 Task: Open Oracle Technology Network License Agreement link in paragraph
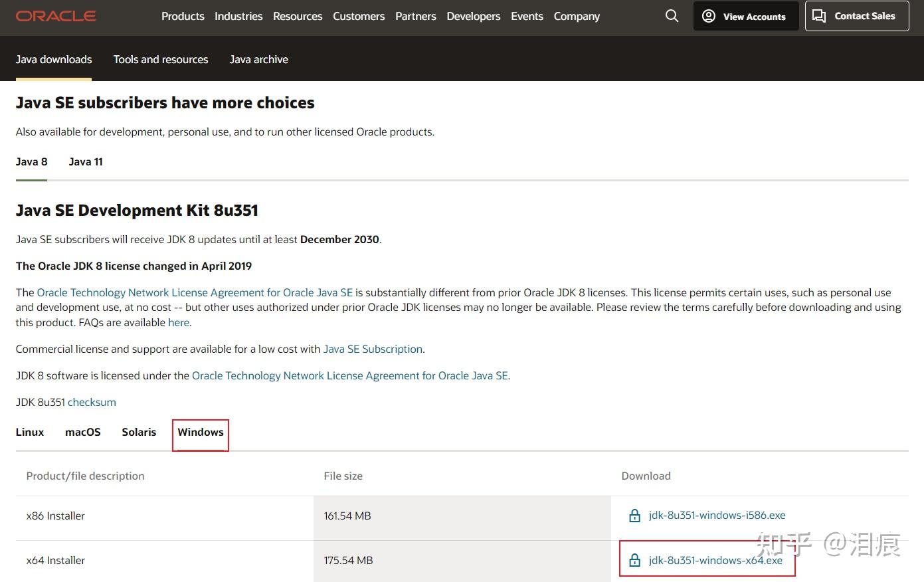(195, 292)
